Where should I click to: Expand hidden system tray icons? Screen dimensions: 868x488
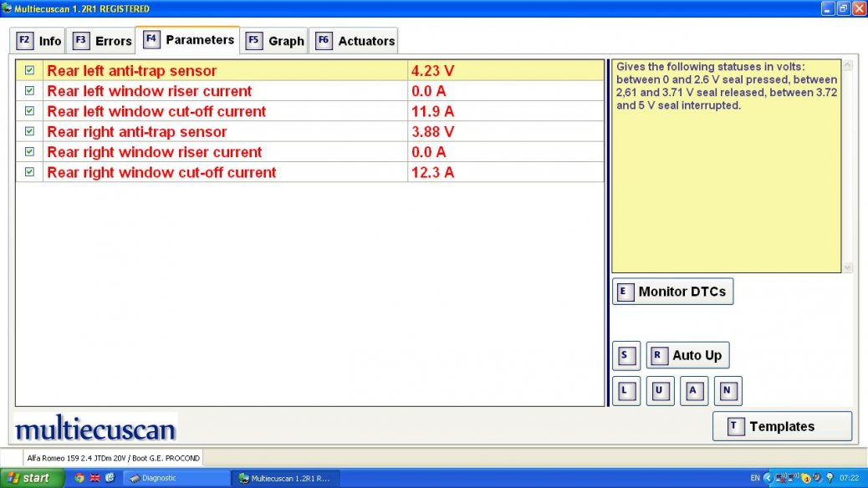click(x=768, y=478)
